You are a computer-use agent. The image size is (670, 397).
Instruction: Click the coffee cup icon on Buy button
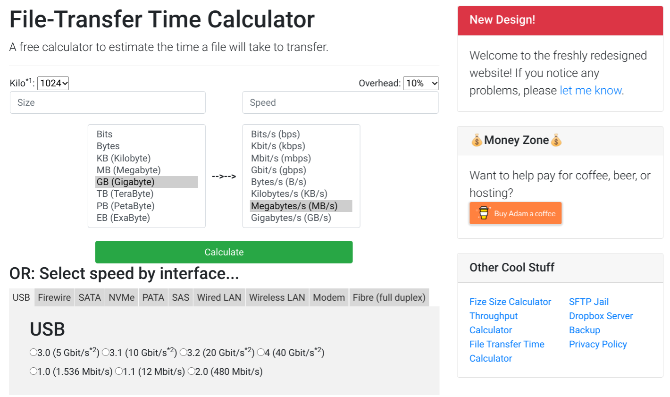[x=483, y=213]
